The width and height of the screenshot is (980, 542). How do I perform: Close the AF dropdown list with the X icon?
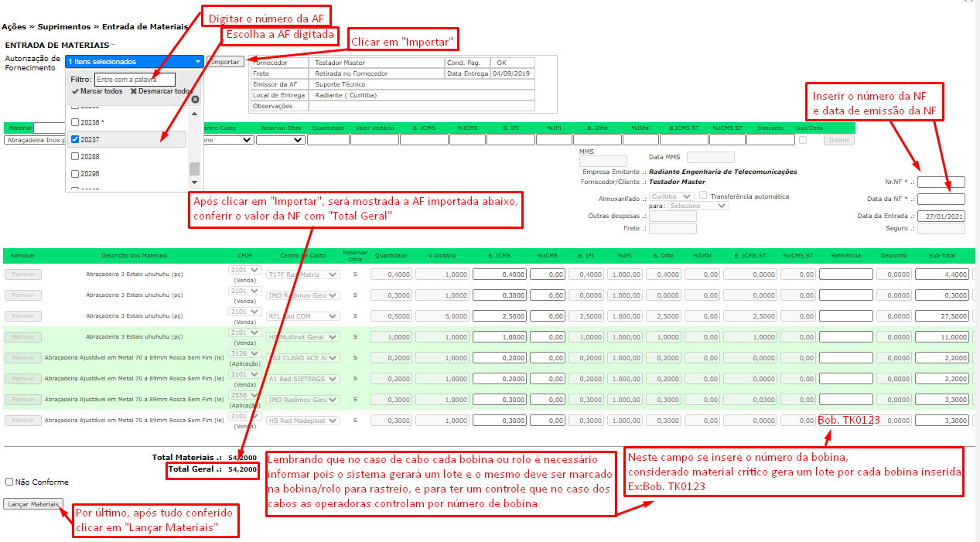coord(195,100)
